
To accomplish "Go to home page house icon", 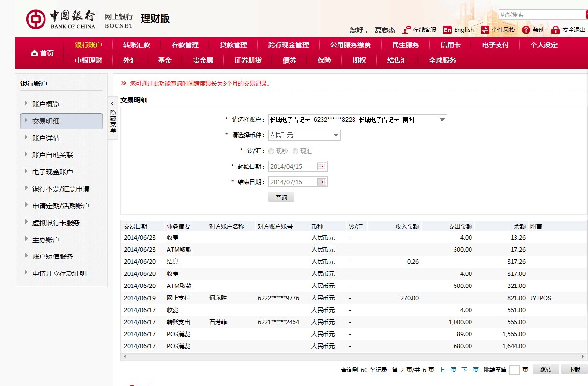I will (x=34, y=53).
